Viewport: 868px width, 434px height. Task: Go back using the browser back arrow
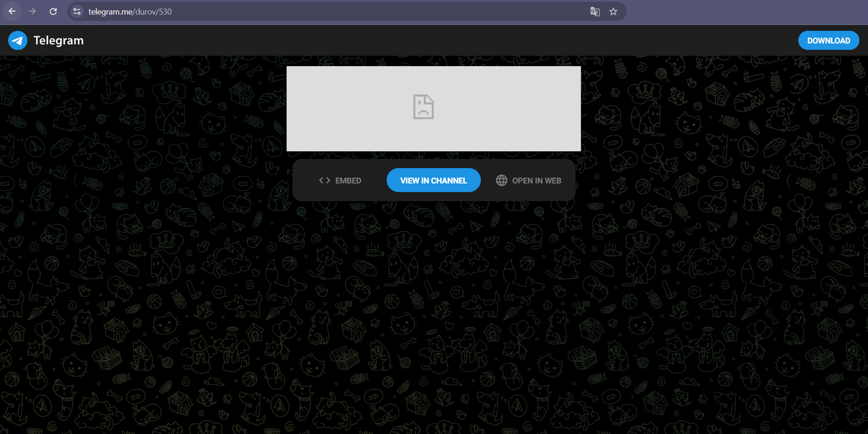coord(12,11)
